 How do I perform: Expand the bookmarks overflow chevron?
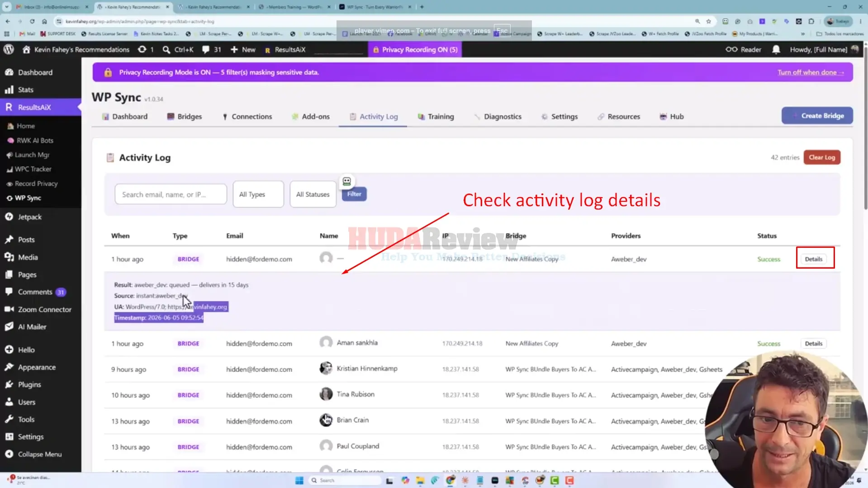pos(803,34)
